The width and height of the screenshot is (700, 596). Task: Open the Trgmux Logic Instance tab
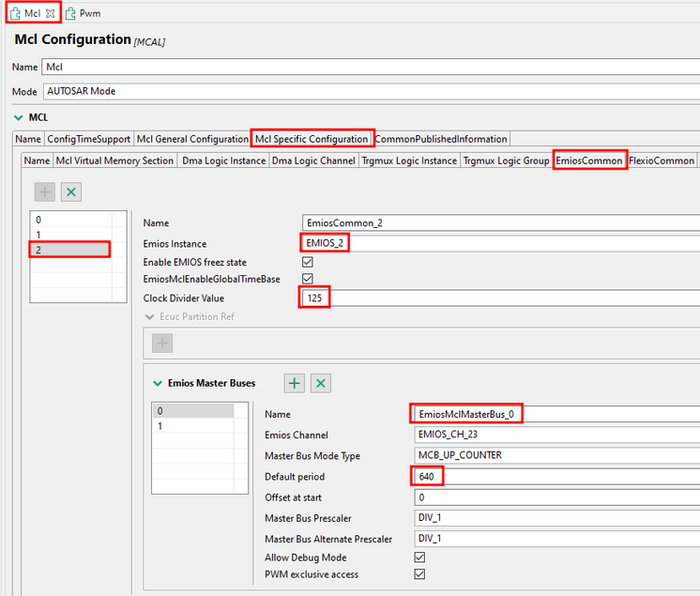[x=409, y=160]
